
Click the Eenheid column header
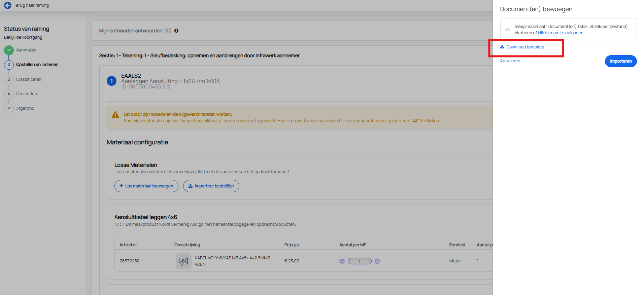point(457,245)
